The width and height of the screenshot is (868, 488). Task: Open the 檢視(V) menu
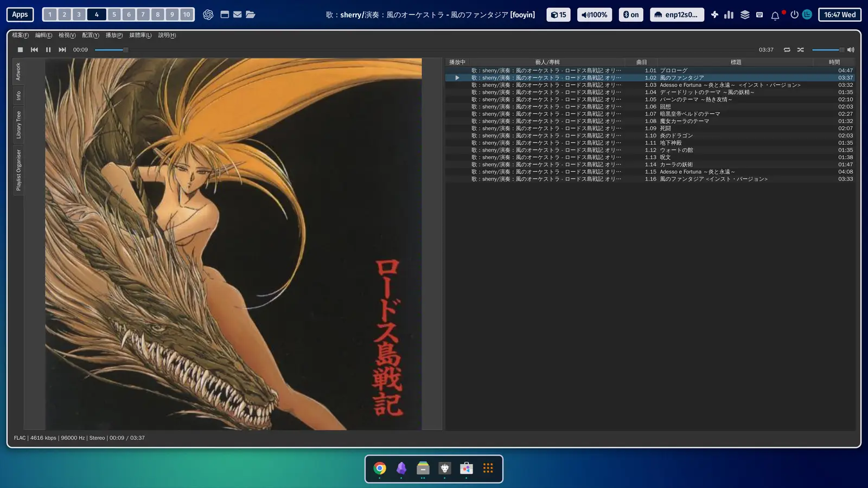point(67,35)
